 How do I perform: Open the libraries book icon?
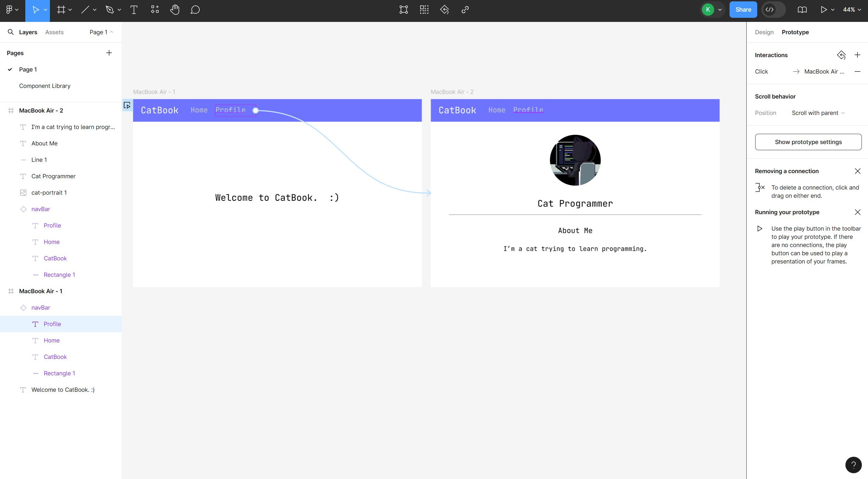(x=802, y=10)
